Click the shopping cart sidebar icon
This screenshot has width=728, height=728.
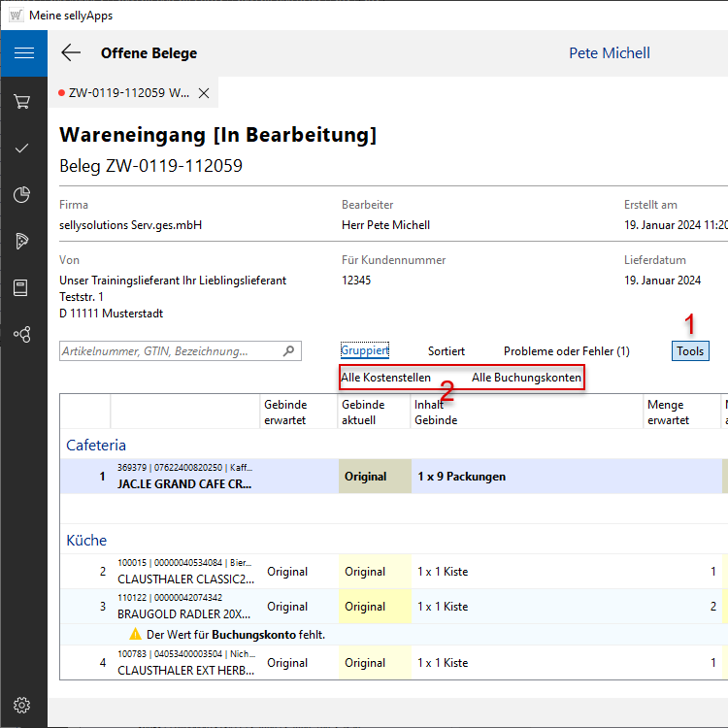coord(22,101)
